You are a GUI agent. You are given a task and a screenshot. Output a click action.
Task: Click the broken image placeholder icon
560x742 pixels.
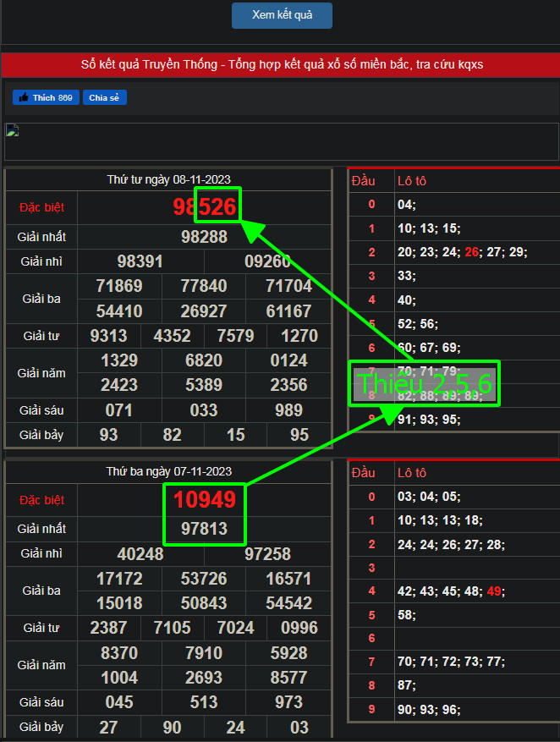13,130
